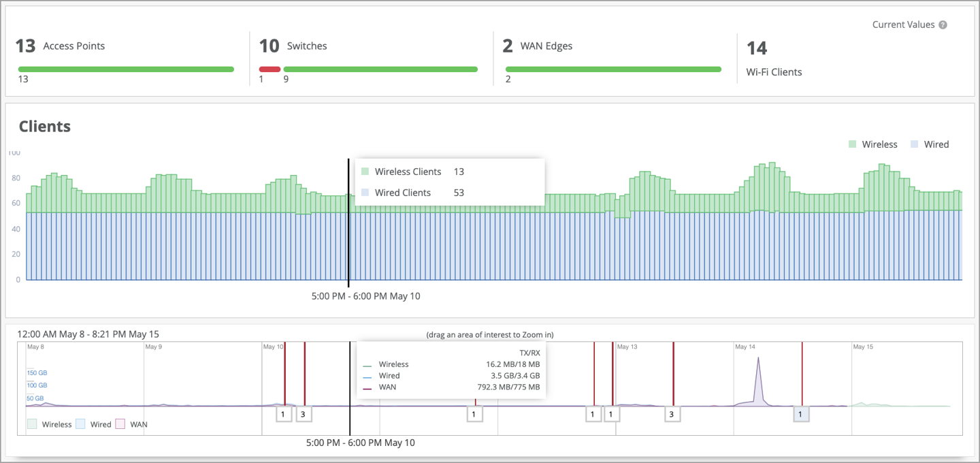The image size is (980, 463).
Task: Open the 2 WAN Edges summary
Action: point(537,46)
